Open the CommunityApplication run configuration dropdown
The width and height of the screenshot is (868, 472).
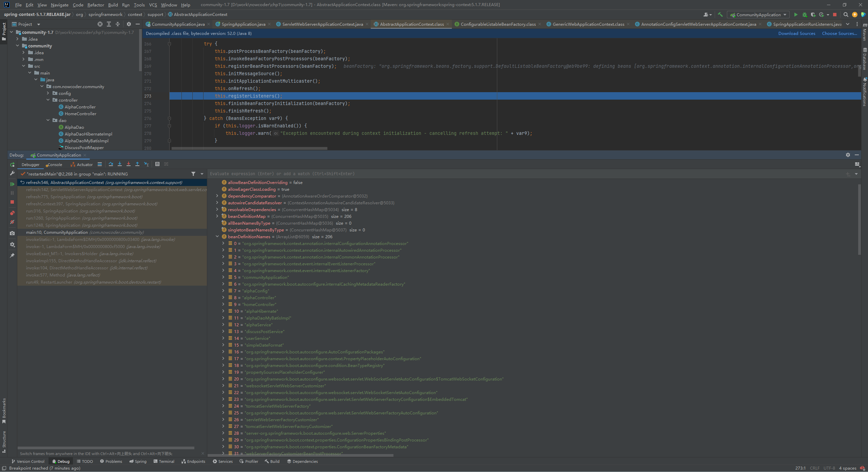[x=758, y=15]
